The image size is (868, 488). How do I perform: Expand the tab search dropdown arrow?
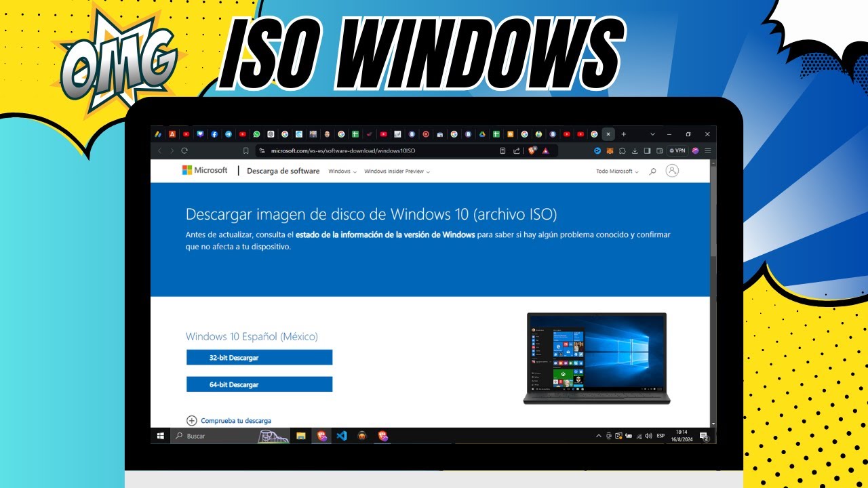(652, 134)
